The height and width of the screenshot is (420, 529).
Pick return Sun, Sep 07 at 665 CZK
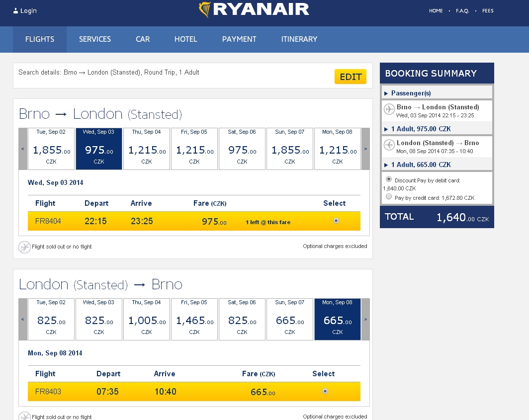(x=290, y=319)
